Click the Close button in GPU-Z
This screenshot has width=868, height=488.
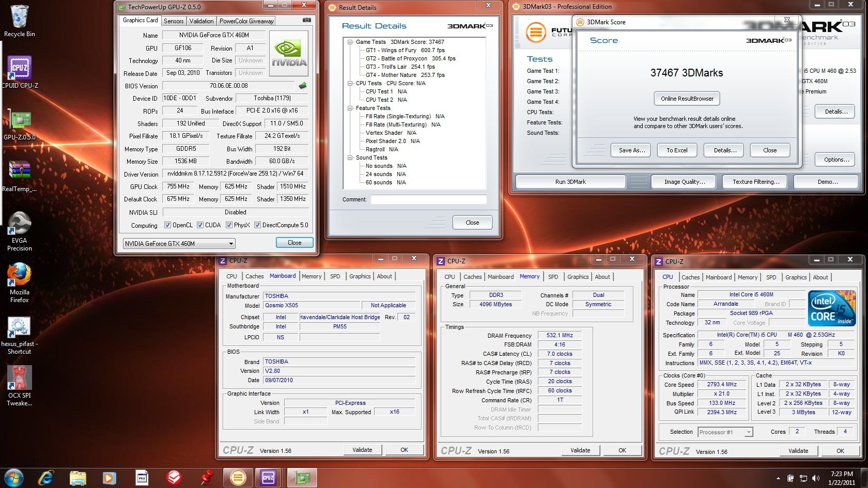click(294, 243)
